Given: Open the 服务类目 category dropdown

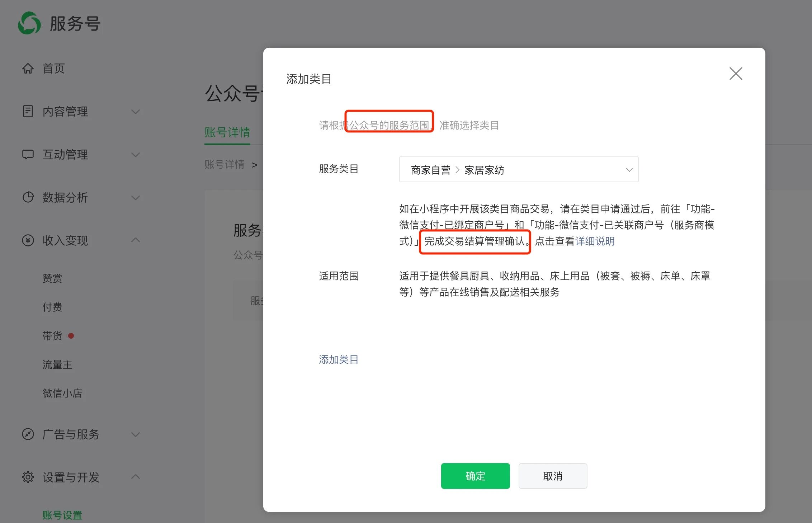Looking at the screenshot, I should pos(519,169).
